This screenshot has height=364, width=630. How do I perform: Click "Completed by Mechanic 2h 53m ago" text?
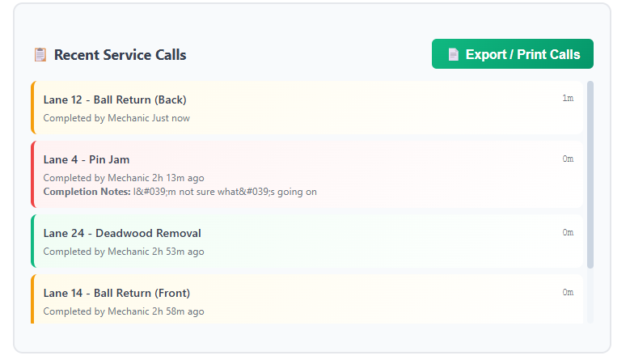(x=123, y=252)
